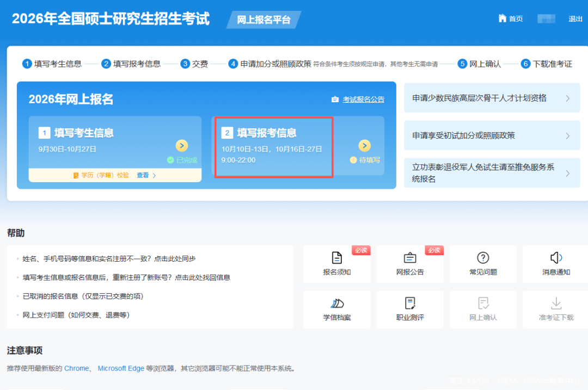Click the green 已完成 check icon
The width and height of the screenshot is (588, 390).
click(x=170, y=160)
